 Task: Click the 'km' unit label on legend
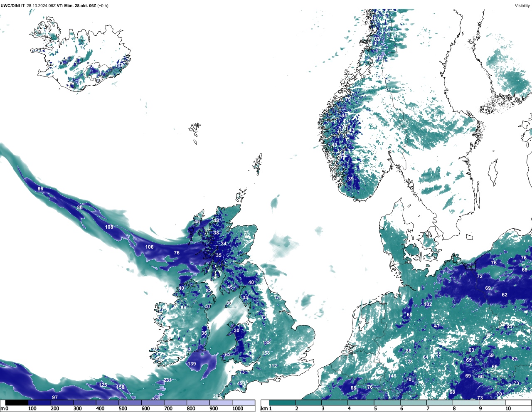[264, 409]
